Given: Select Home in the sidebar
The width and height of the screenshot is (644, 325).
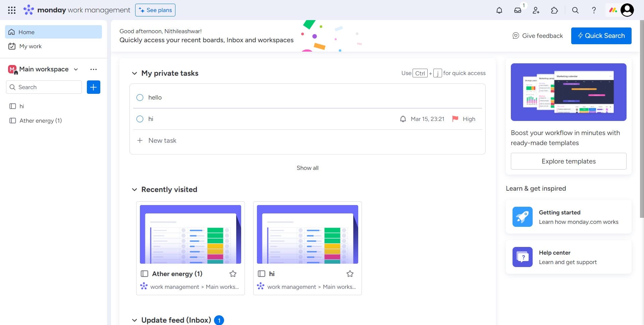Looking at the screenshot, I should 26,32.
